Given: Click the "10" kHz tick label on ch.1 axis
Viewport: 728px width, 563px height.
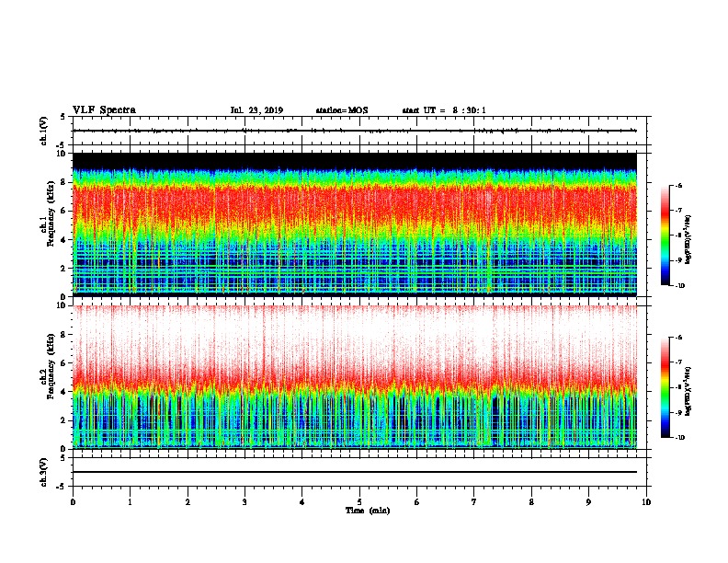Looking at the screenshot, I should click(62, 154).
